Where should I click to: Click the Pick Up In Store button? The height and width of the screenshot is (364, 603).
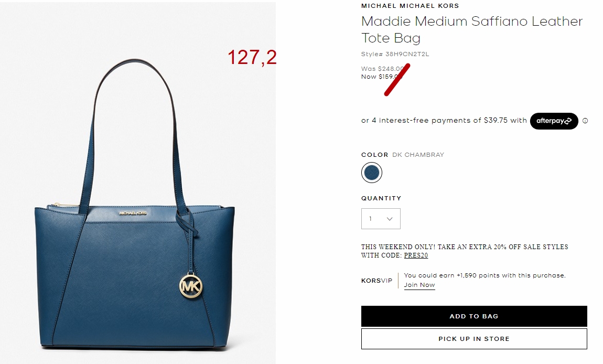(474, 339)
